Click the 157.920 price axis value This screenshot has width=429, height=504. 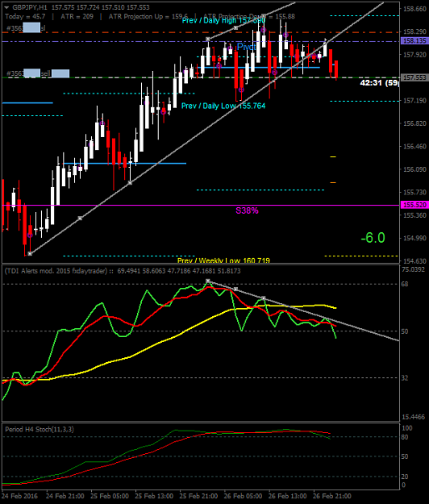[x=414, y=55]
